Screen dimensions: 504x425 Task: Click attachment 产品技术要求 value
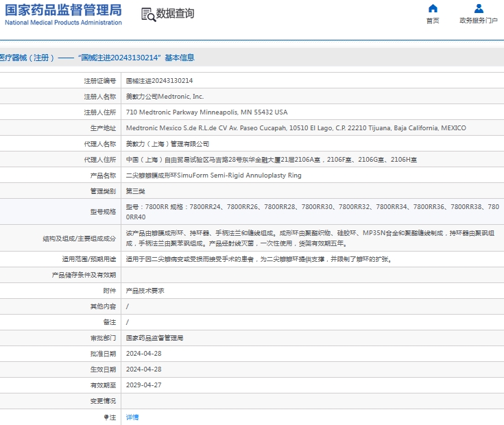(145, 291)
